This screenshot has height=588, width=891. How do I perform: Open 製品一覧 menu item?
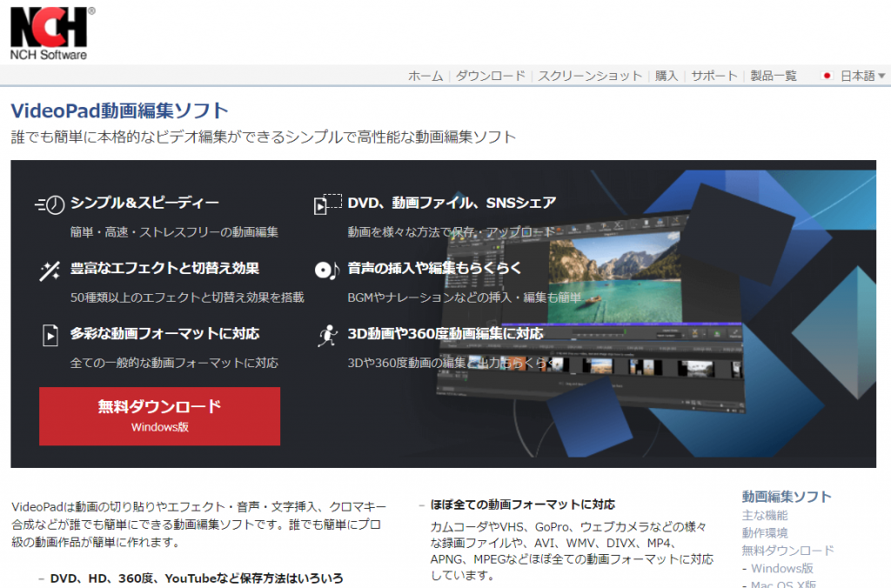pyautogui.click(x=774, y=76)
